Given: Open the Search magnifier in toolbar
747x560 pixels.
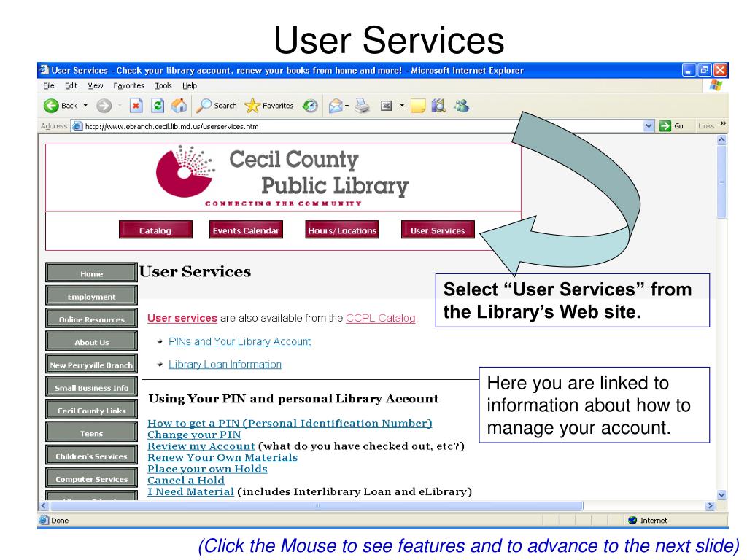Looking at the screenshot, I should coord(217,105).
